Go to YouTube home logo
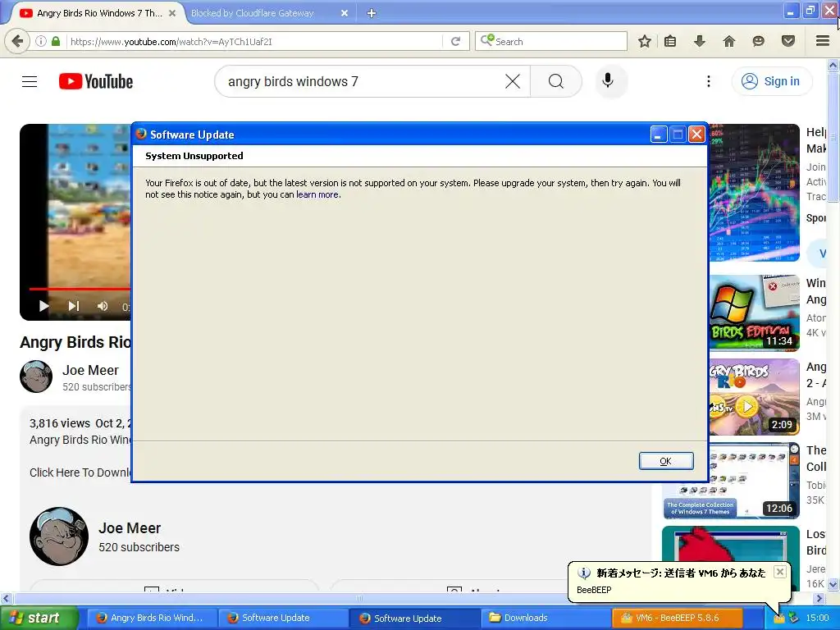Viewport: 840px width, 630px height. (96, 81)
